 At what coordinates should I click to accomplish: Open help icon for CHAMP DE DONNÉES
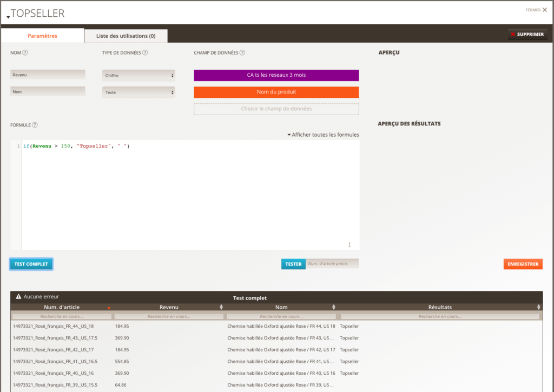pyautogui.click(x=242, y=53)
